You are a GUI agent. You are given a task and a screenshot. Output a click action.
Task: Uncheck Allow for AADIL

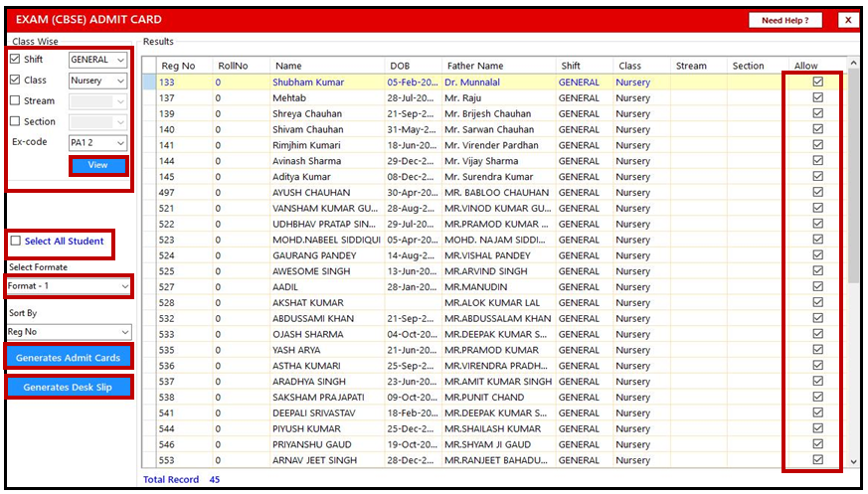pos(817,286)
